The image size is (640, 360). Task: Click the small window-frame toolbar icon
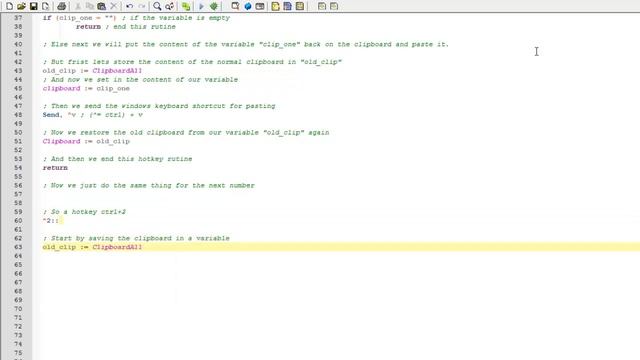[260, 6]
